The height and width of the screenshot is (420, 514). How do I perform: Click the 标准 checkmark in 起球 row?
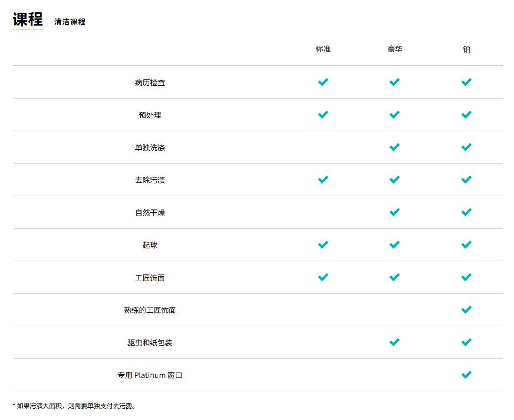click(x=323, y=245)
